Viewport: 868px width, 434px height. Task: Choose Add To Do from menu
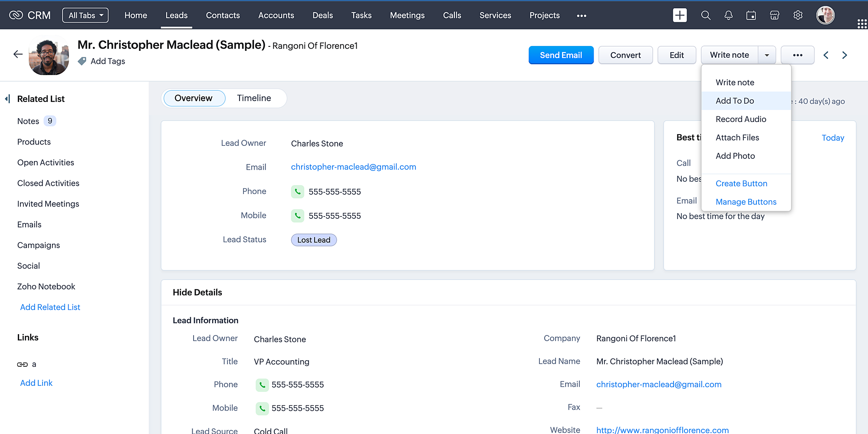(x=735, y=101)
